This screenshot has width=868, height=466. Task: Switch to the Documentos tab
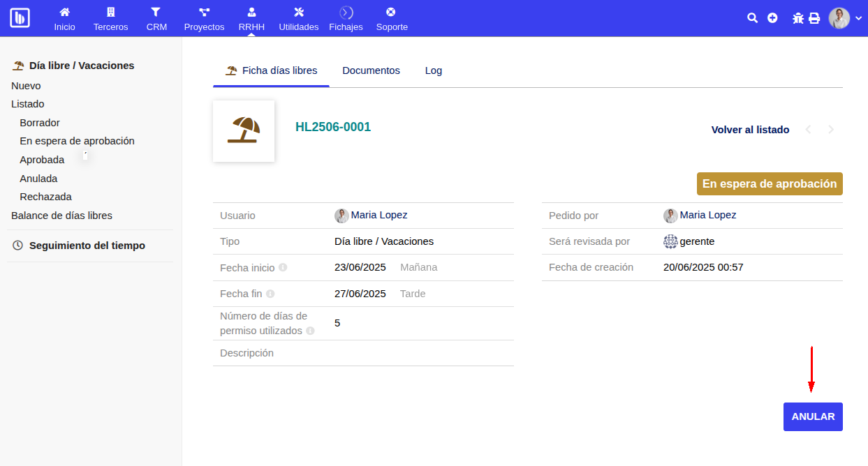[x=371, y=70]
